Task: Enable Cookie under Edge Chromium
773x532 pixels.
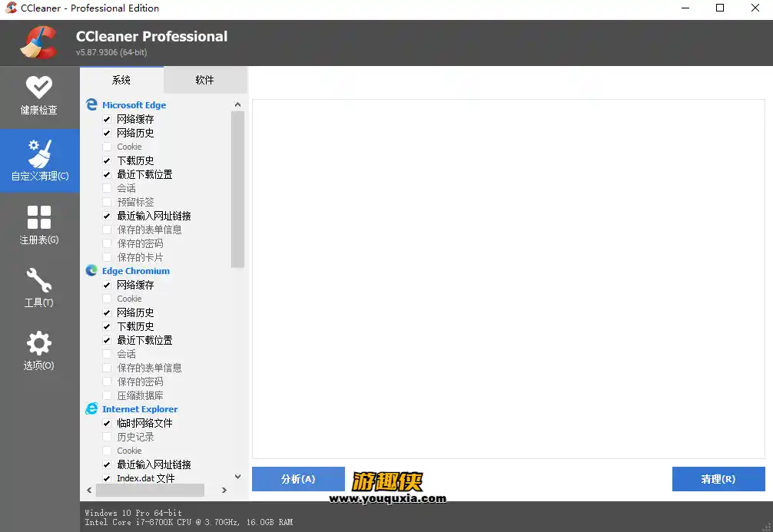Action: [x=107, y=299]
